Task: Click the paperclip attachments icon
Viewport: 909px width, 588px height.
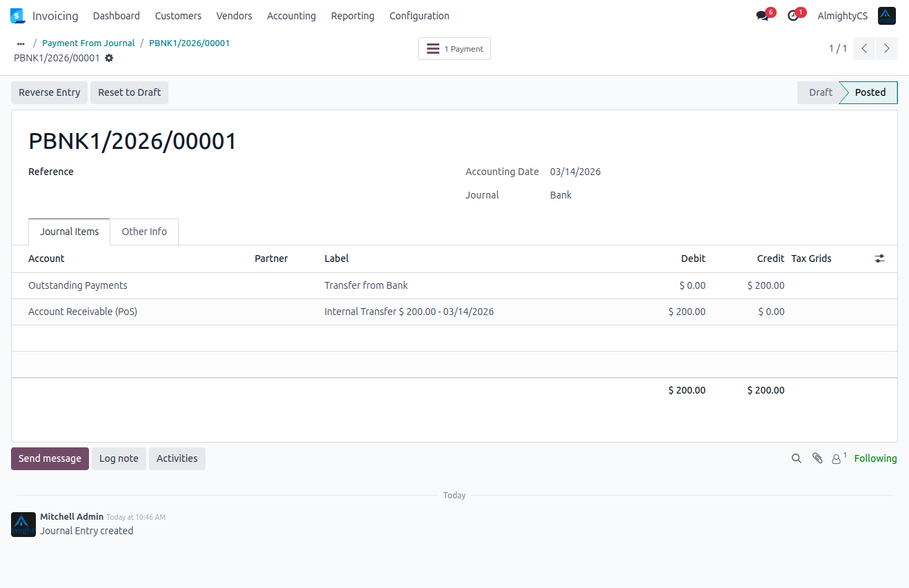Action: tap(817, 458)
